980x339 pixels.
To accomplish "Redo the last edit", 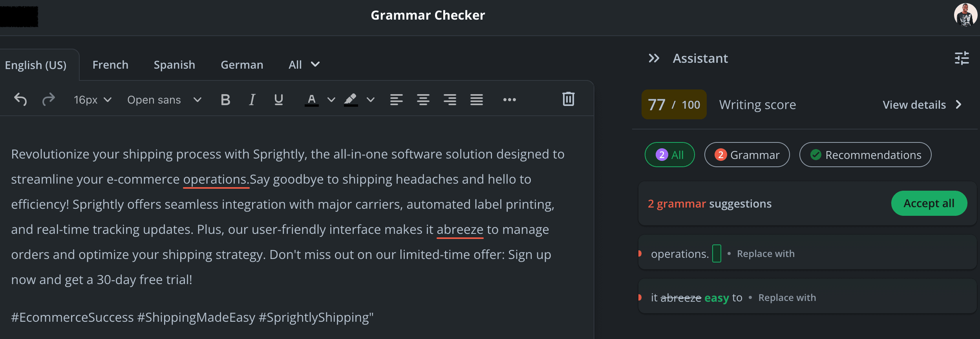I will (x=49, y=99).
